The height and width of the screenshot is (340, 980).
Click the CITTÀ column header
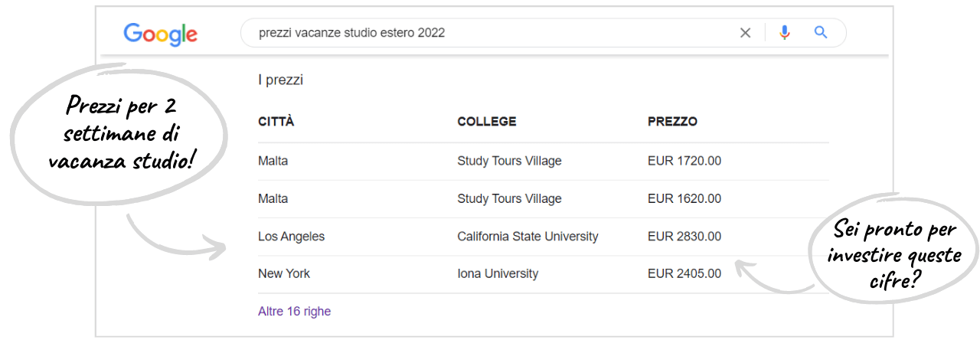(276, 122)
